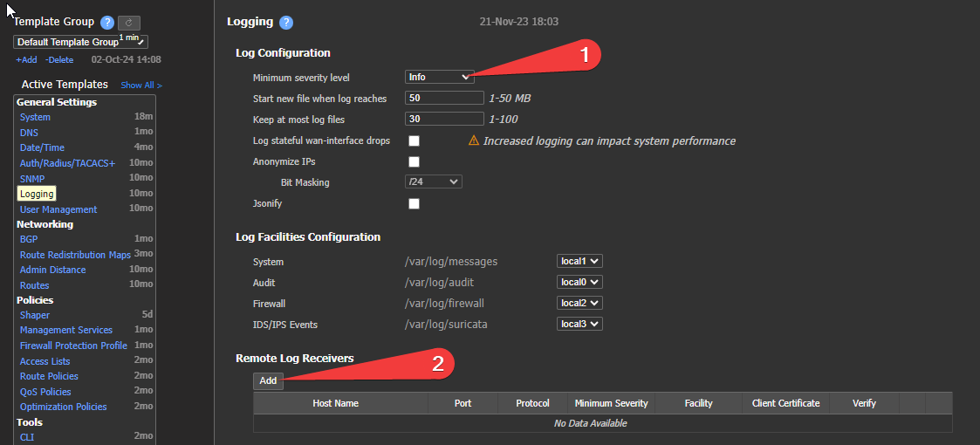Sort by Client Certificate column header
The image size is (980, 445).
(x=785, y=403)
